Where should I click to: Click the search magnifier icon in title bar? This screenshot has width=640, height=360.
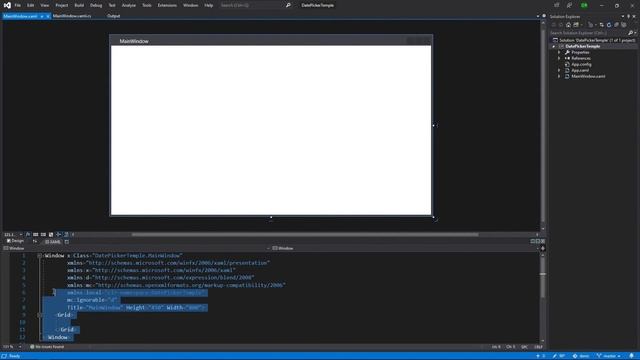click(x=288, y=5)
